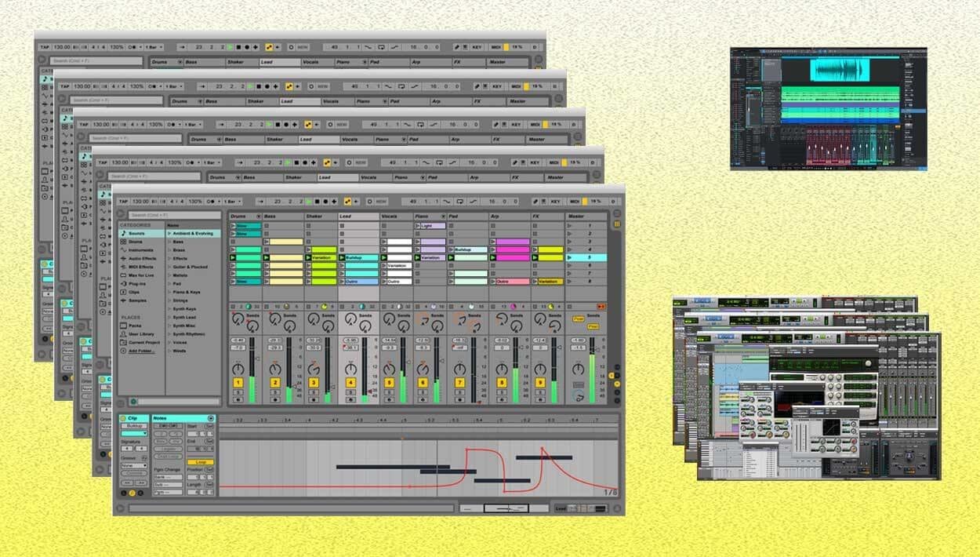Click the TAP tempo button
Screen dimensions: 980x557
[x=122, y=202]
